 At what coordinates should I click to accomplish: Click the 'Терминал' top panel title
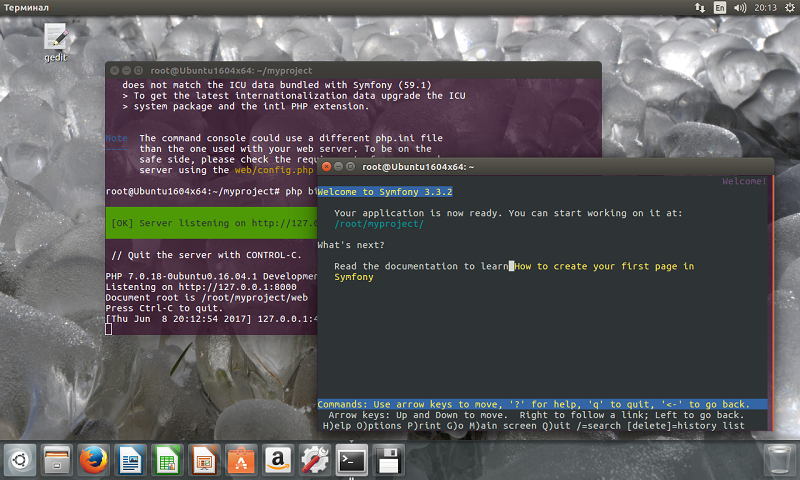click(x=26, y=8)
